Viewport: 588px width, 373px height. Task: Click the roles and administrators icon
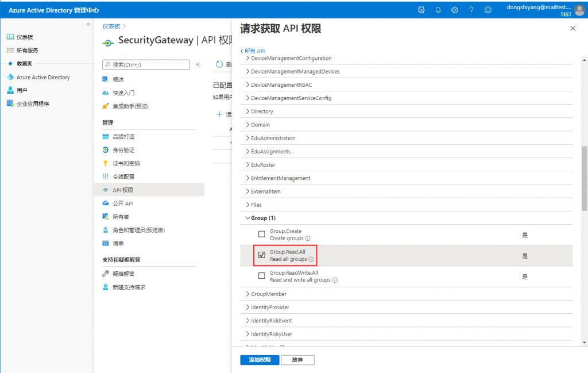click(106, 230)
